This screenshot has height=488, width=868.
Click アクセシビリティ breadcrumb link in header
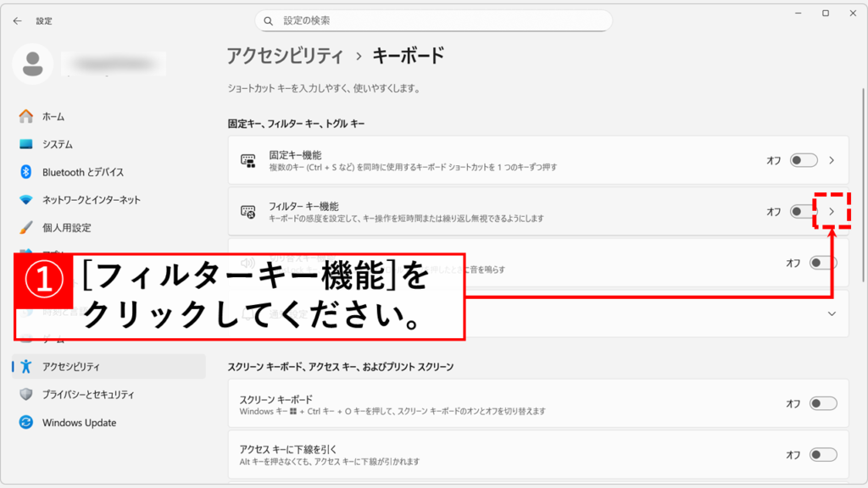(285, 56)
